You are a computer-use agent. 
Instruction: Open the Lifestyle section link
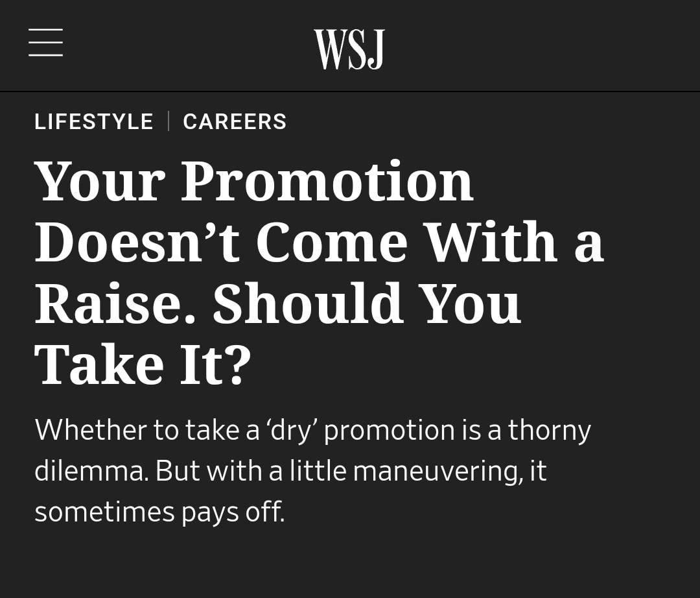(x=94, y=121)
